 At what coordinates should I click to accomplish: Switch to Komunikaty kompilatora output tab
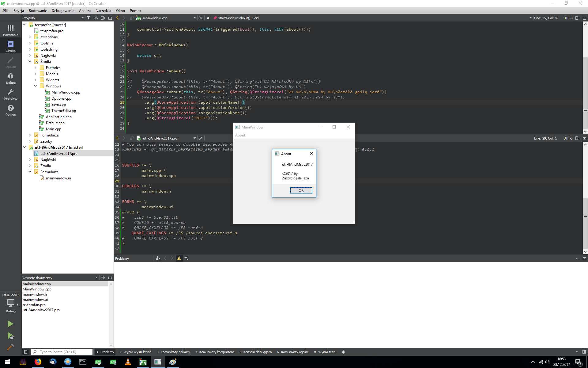click(214, 352)
